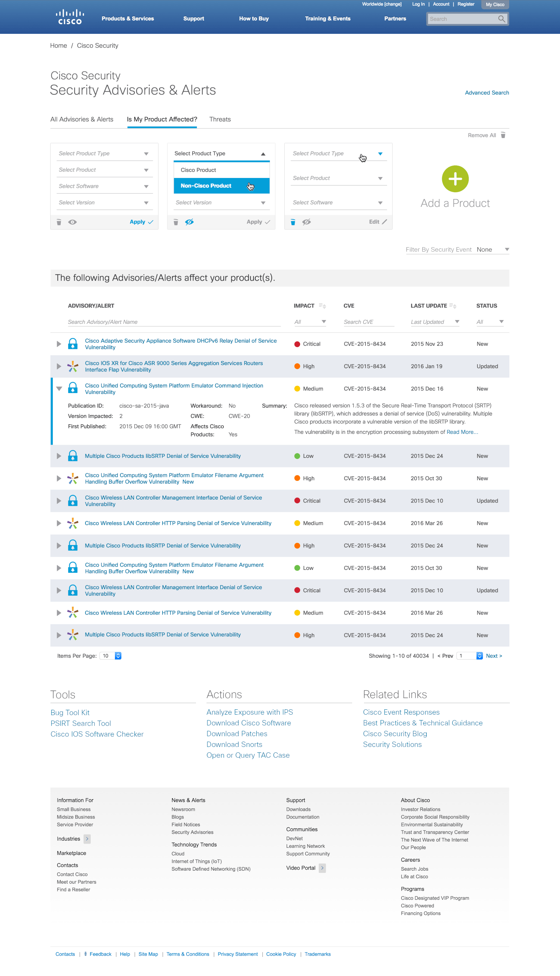This screenshot has height=976, width=560.
Task: Go to Next page of results
Action: pyautogui.click(x=494, y=656)
